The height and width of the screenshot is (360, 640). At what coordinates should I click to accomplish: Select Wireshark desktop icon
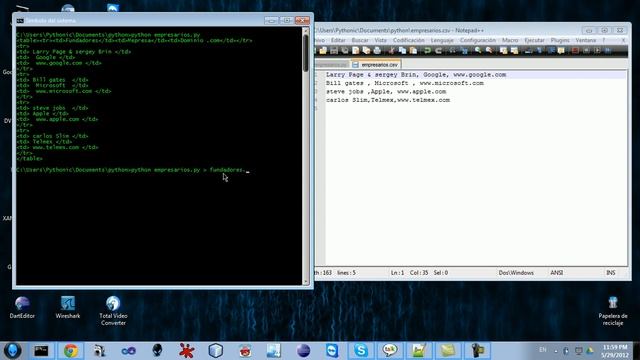[x=68, y=308]
